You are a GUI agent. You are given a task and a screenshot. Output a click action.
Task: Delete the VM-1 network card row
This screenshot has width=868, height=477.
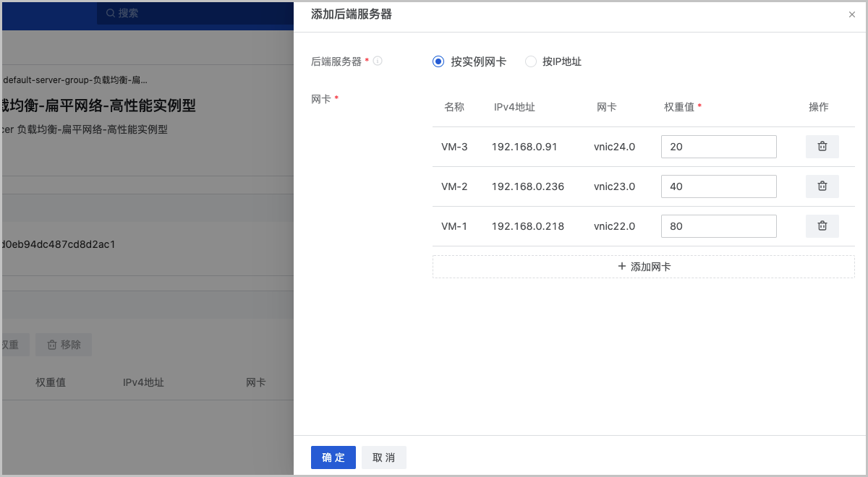point(822,226)
